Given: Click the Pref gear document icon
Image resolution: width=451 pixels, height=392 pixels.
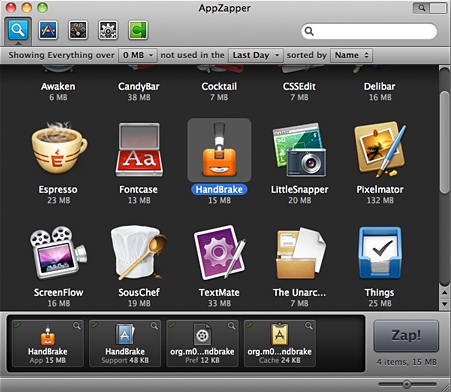Looking at the screenshot, I should [202, 335].
